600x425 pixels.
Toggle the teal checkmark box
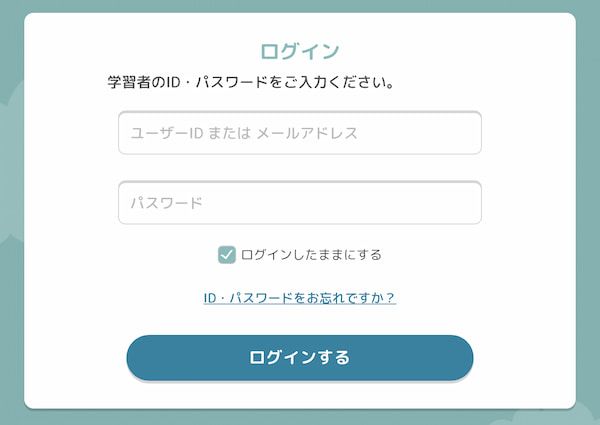point(227,254)
